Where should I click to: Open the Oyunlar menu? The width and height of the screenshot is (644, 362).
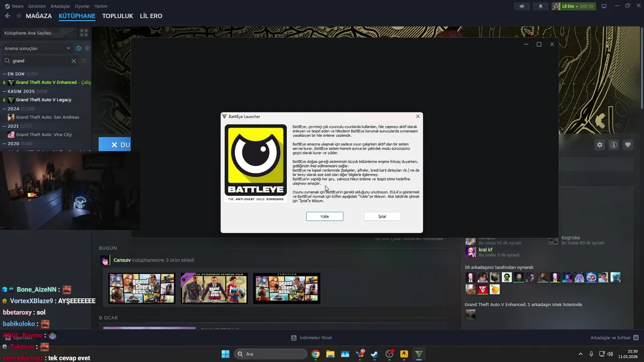82,6
